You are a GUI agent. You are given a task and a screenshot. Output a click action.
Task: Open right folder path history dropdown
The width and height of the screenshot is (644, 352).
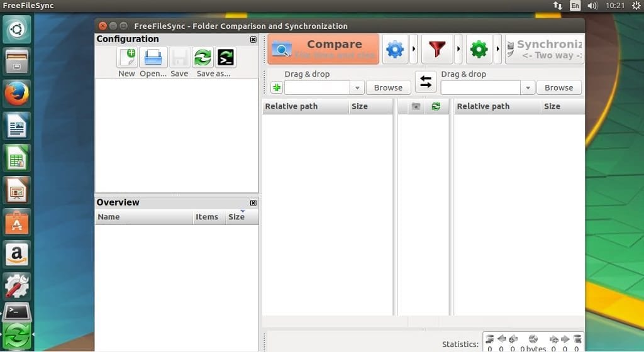tap(528, 87)
